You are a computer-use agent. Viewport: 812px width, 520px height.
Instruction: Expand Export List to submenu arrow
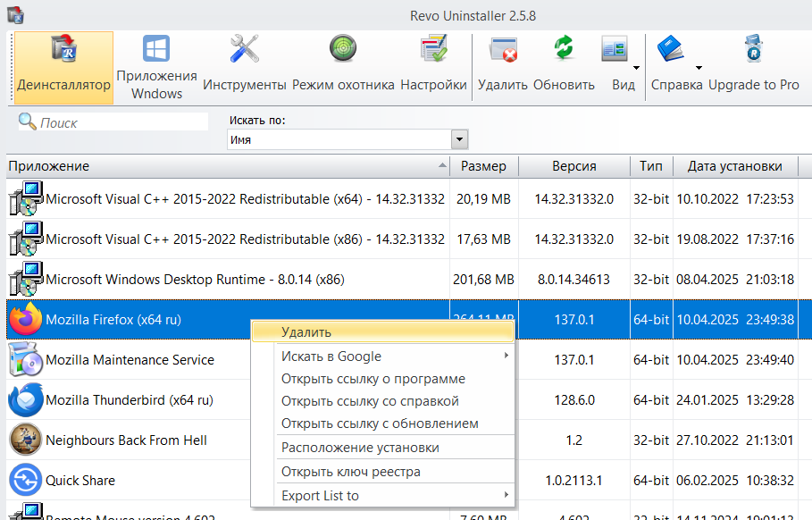[506, 495]
